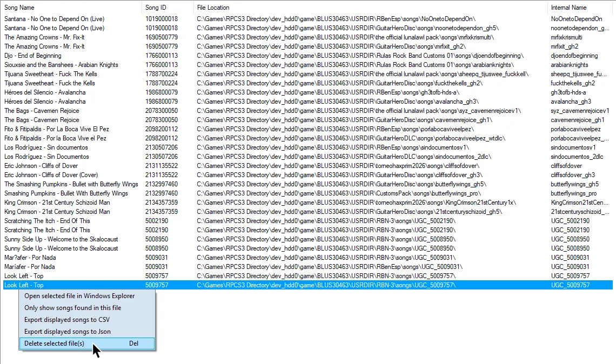Choose Delete selected file(s) from context menu

[87, 343]
